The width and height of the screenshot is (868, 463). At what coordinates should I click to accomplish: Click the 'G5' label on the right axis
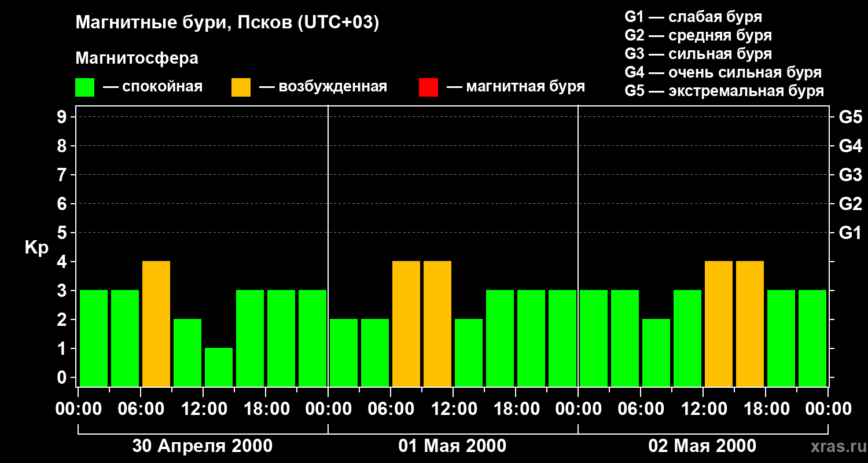(x=851, y=117)
